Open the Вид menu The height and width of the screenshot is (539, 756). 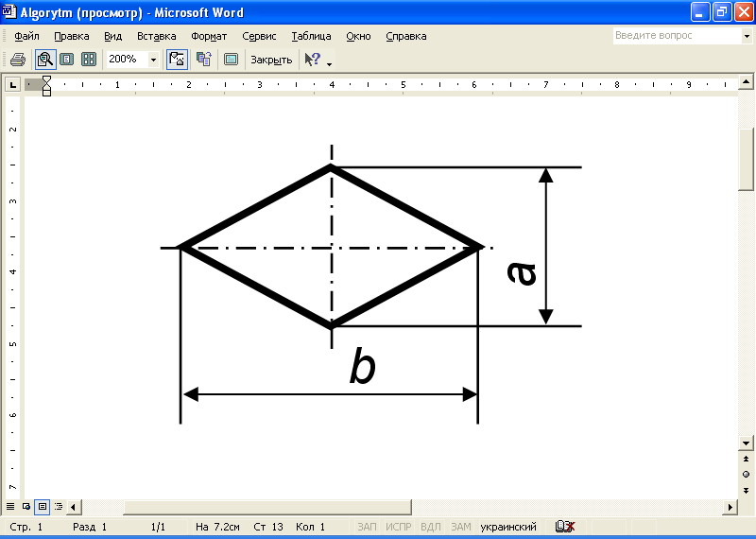112,36
